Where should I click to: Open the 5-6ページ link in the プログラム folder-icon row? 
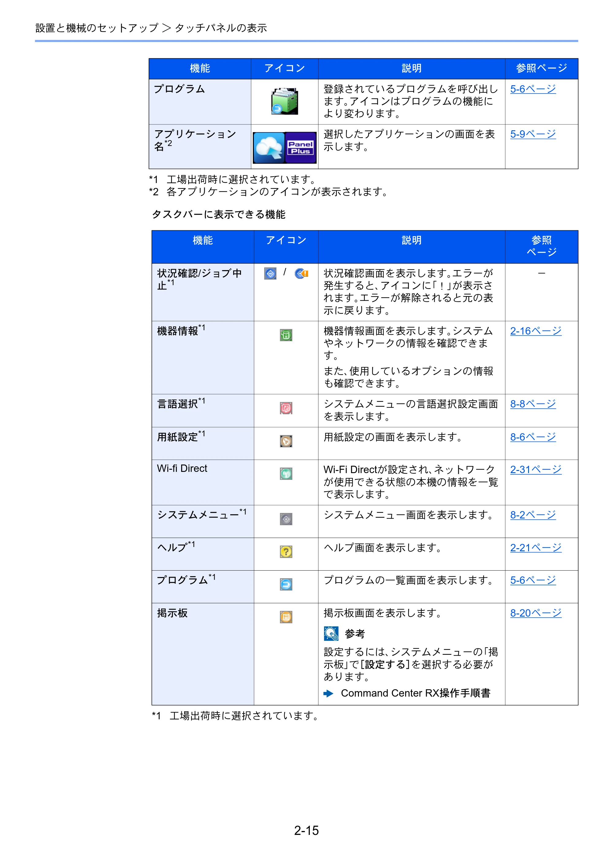coord(533,89)
